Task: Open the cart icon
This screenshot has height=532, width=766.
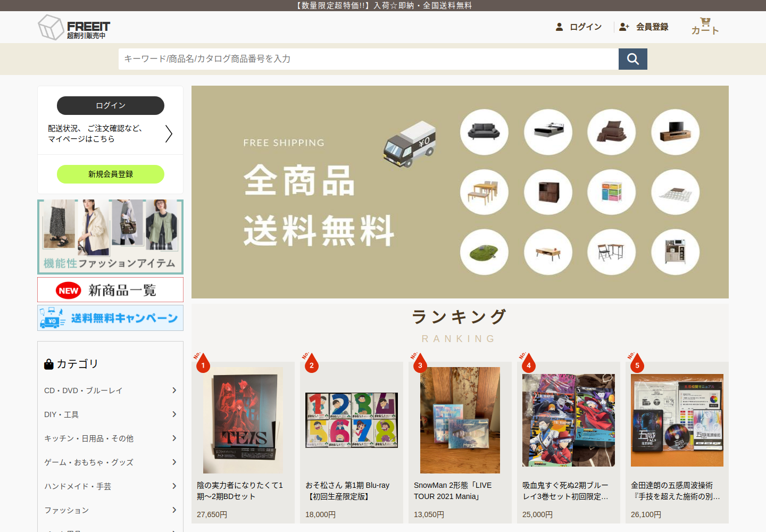Action: tap(705, 26)
